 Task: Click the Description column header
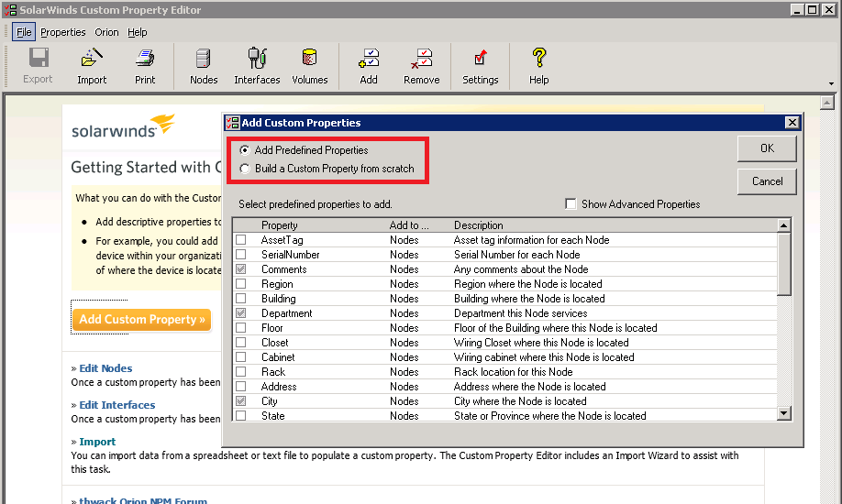pyautogui.click(x=479, y=225)
